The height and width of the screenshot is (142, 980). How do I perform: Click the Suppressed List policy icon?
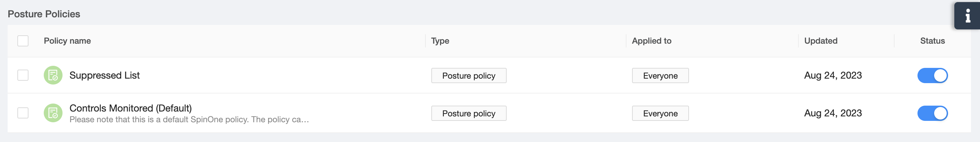click(x=53, y=75)
